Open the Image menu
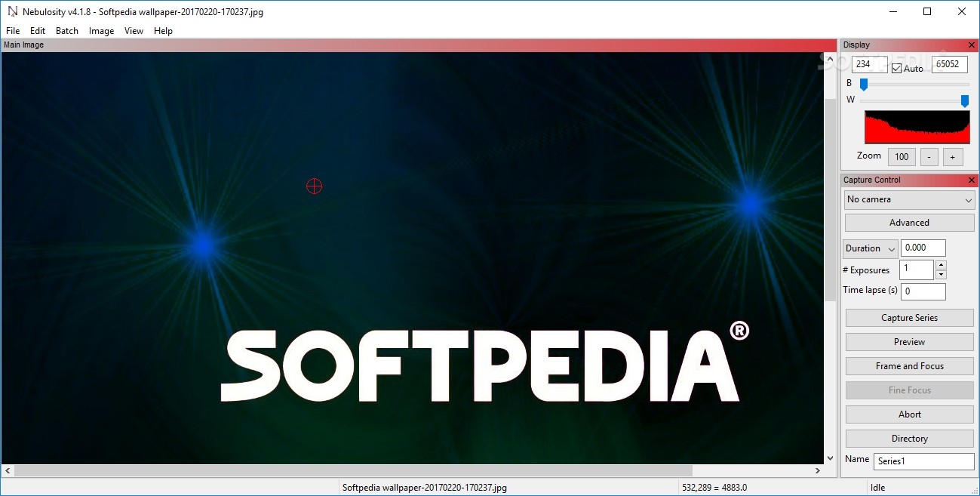Screen dimensions: 980x496 point(101,31)
